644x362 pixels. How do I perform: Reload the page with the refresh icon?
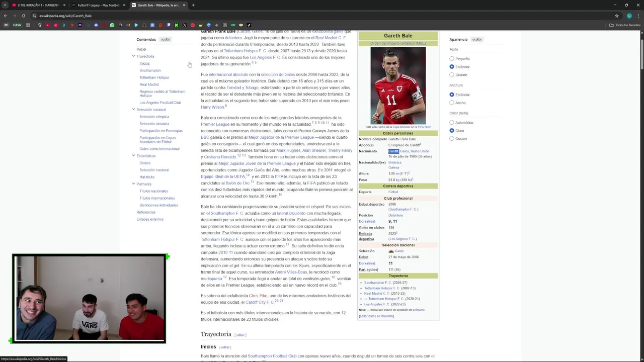coord(23,16)
